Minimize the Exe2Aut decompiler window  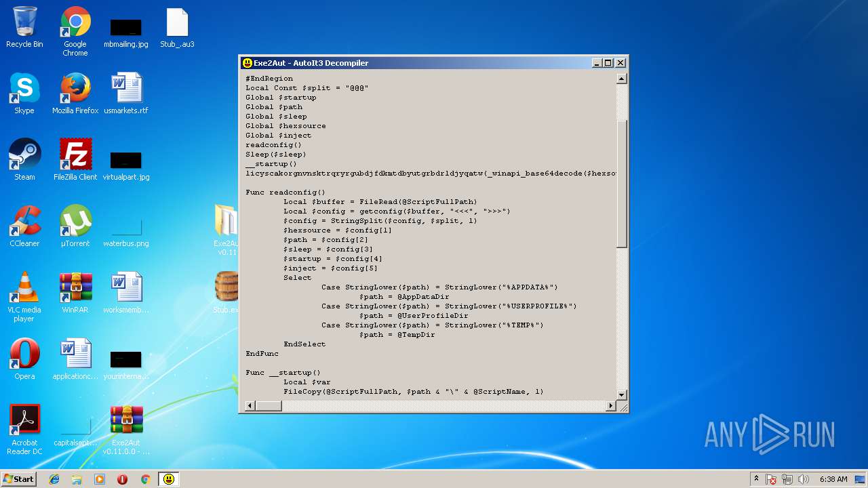point(597,63)
